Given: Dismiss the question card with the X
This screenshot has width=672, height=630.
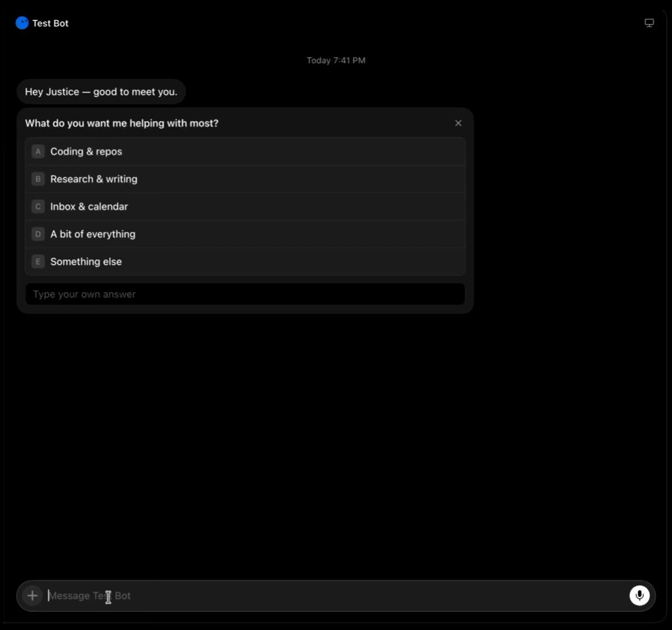Looking at the screenshot, I should [x=458, y=124].
